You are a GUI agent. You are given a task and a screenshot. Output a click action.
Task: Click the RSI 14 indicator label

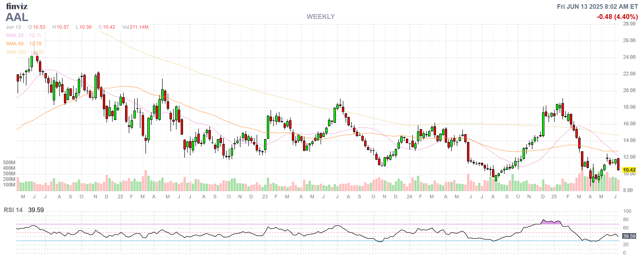[13, 210]
